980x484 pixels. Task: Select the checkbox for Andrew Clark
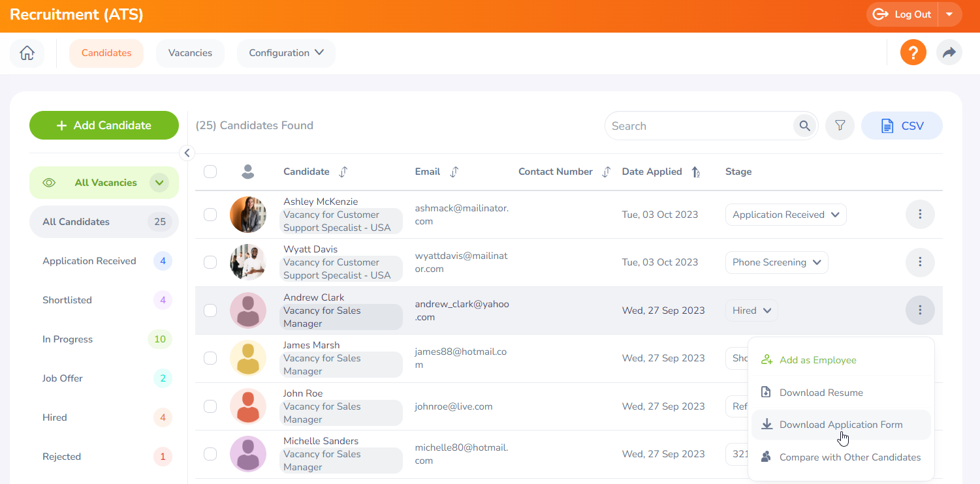coord(210,310)
